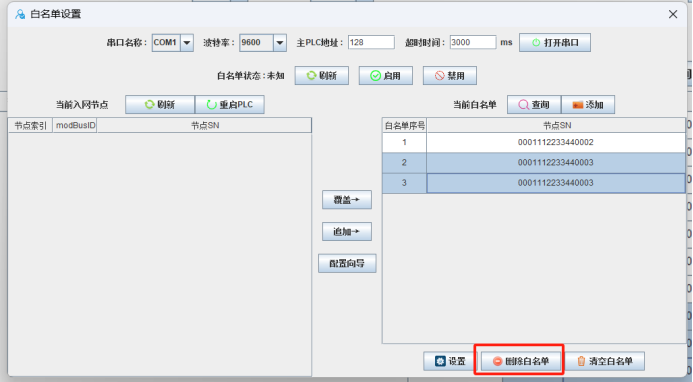
Task: Click the 打开串口 open serial port button
Action: pos(555,43)
